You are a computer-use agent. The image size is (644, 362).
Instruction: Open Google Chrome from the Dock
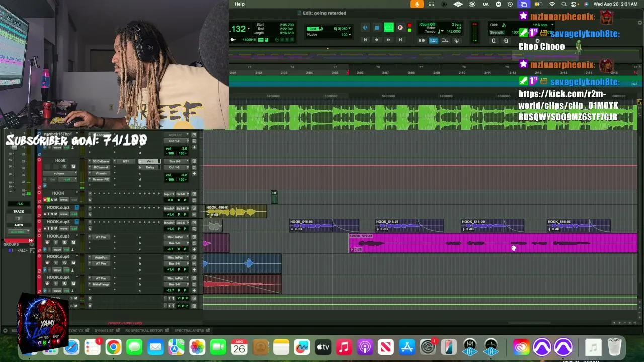pos(113,347)
